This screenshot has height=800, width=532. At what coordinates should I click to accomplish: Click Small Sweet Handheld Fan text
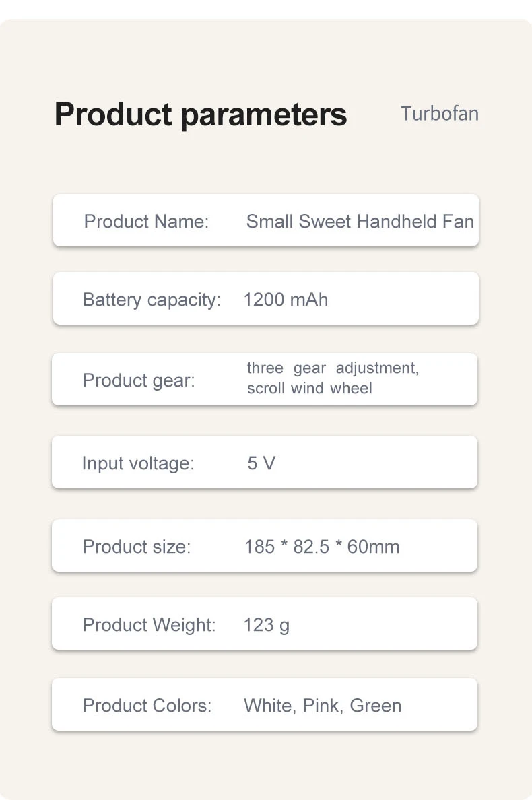click(x=360, y=222)
